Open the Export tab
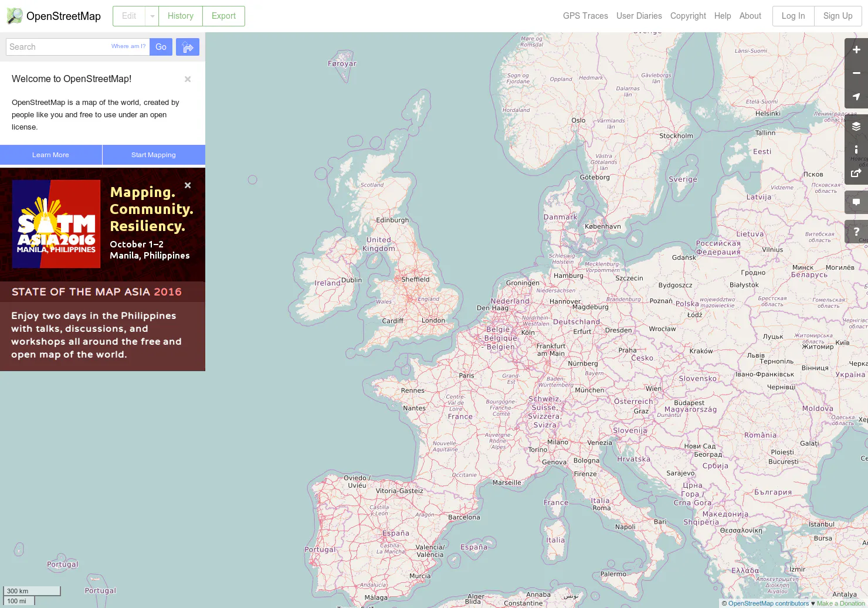Screen dimensions: 868x608 click(223, 16)
